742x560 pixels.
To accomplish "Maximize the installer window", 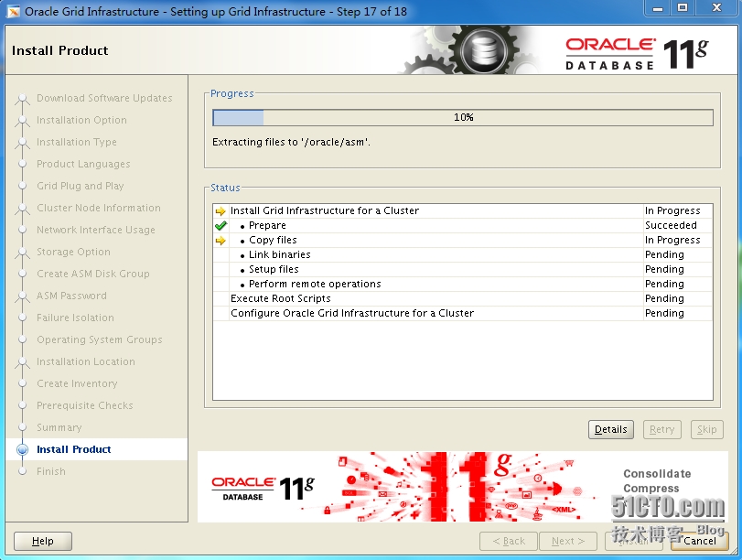I will coord(683,8).
